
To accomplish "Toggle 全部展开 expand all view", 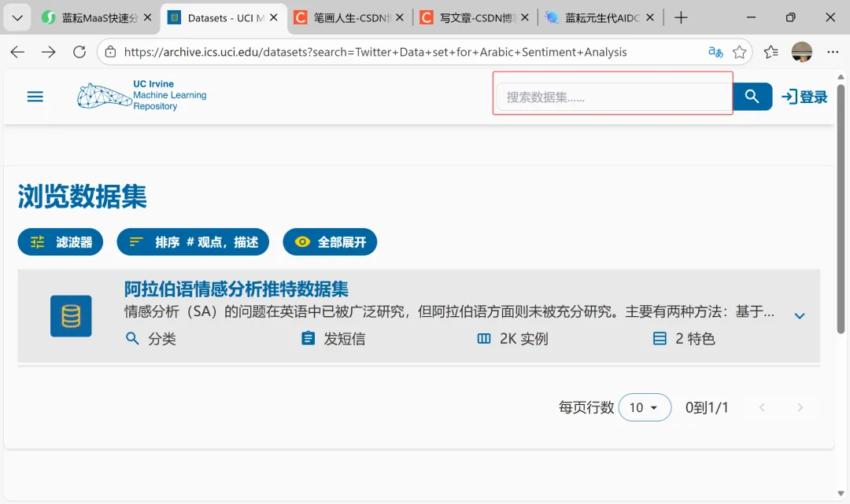I will pos(330,242).
